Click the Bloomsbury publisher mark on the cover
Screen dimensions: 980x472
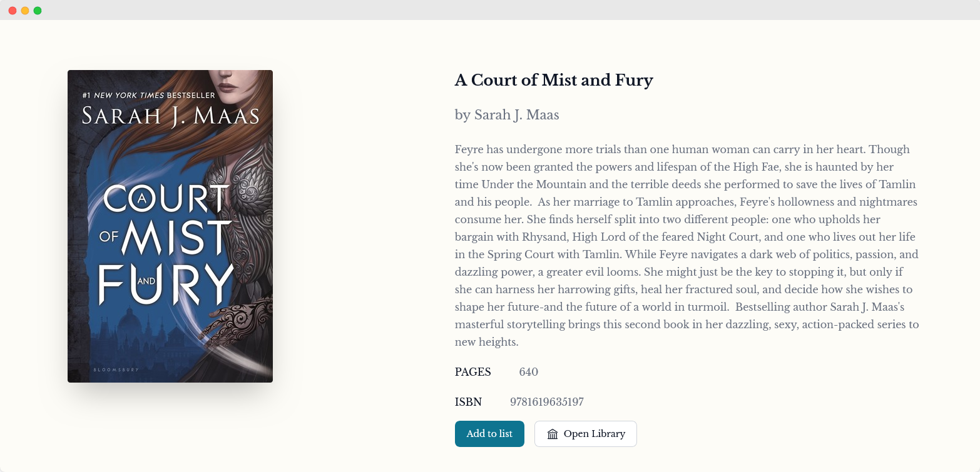[x=116, y=370]
